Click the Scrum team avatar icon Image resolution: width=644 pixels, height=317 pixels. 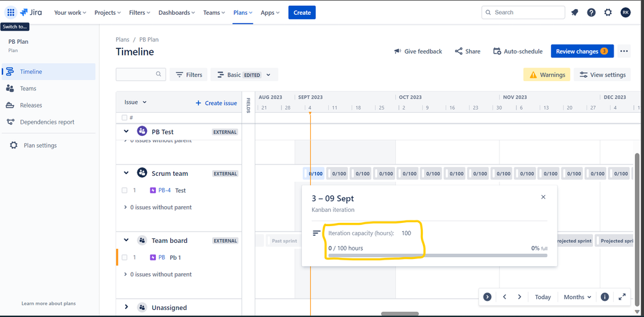(x=142, y=173)
